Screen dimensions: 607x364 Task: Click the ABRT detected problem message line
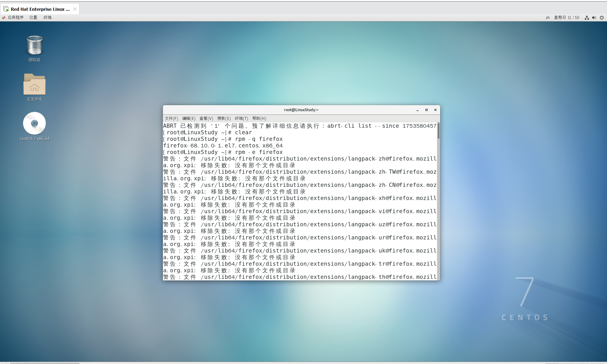coord(300,126)
